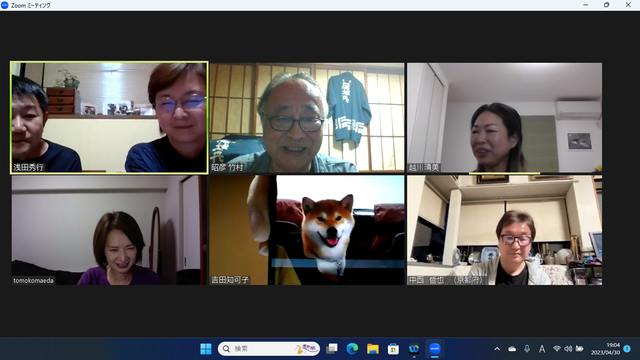Launch Microsoft Edge from the taskbar
The width and height of the screenshot is (640, 360).
point(352,349)
